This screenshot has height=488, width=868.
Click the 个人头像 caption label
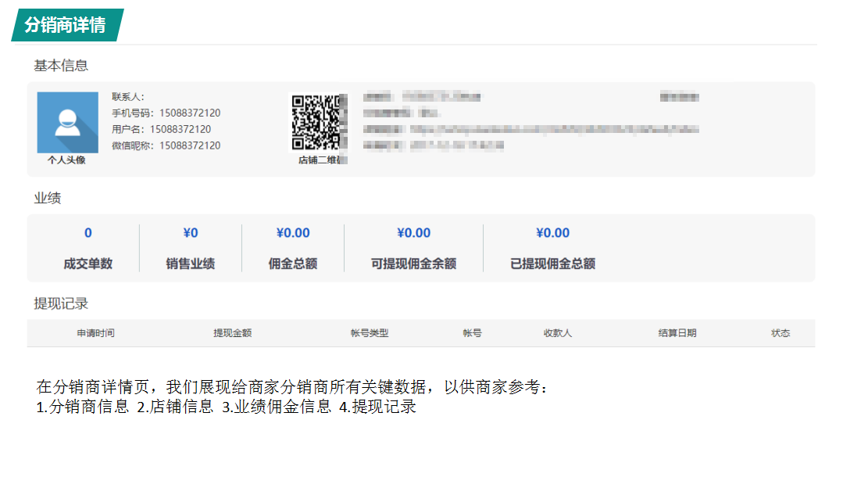pos(66,160)
